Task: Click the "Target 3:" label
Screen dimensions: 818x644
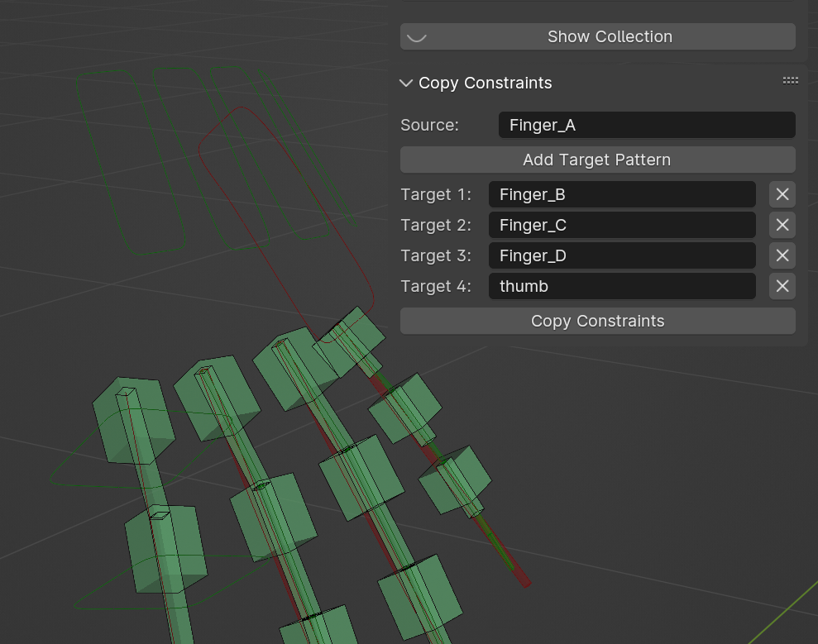Action: tap(436, 255)
